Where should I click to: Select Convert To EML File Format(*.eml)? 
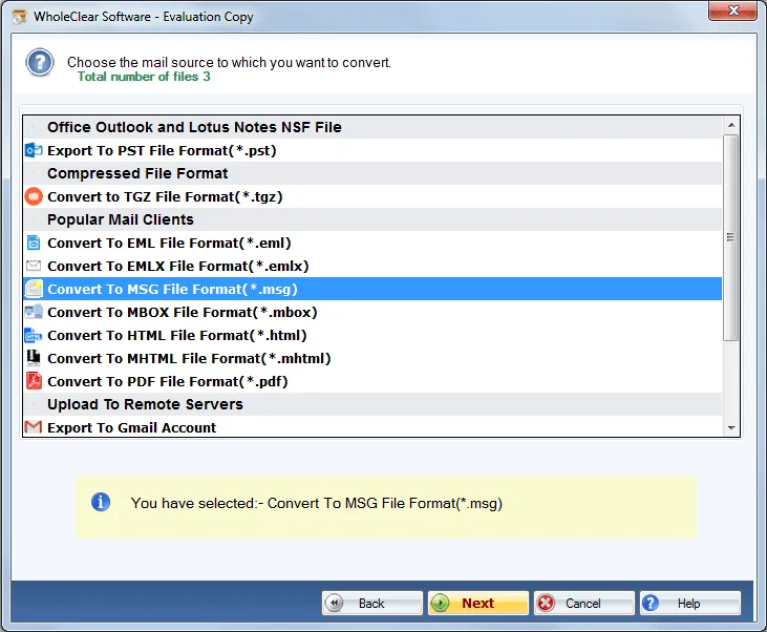[372, 243]
